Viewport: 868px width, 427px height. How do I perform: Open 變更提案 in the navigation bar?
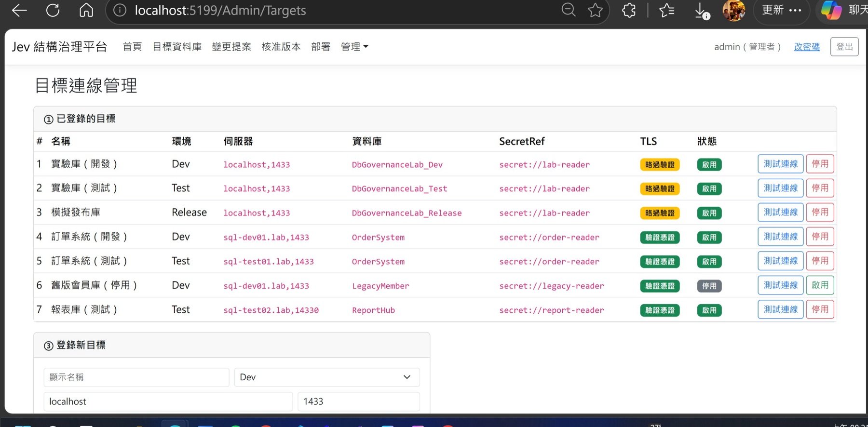(x=231, y=47)
